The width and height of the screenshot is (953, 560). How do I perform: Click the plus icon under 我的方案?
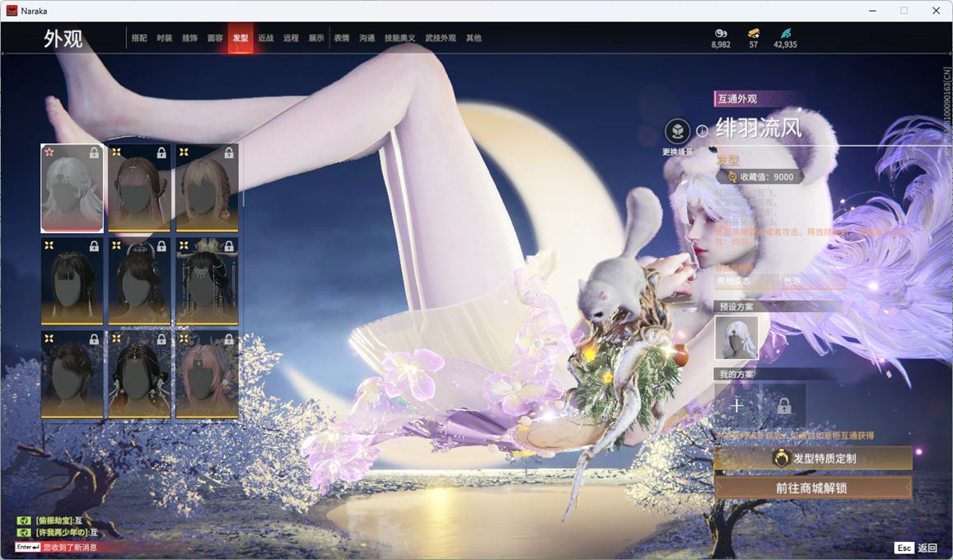[x=736, y=405]
